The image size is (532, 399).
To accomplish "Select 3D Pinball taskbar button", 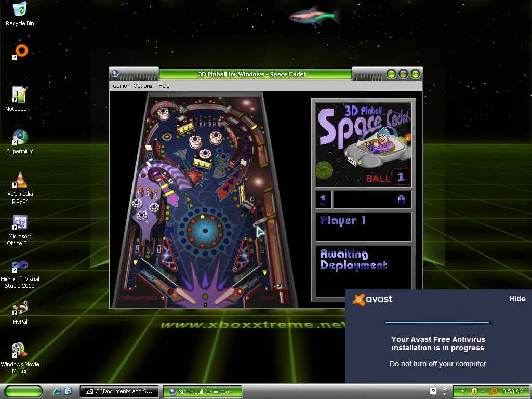I will pyautogui.click(x=203, y=392).
